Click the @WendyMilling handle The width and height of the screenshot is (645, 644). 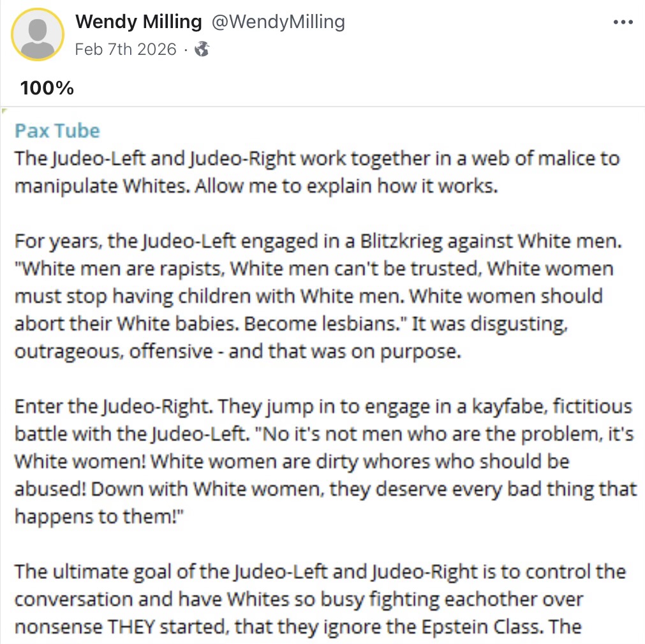tap(278, 22)
